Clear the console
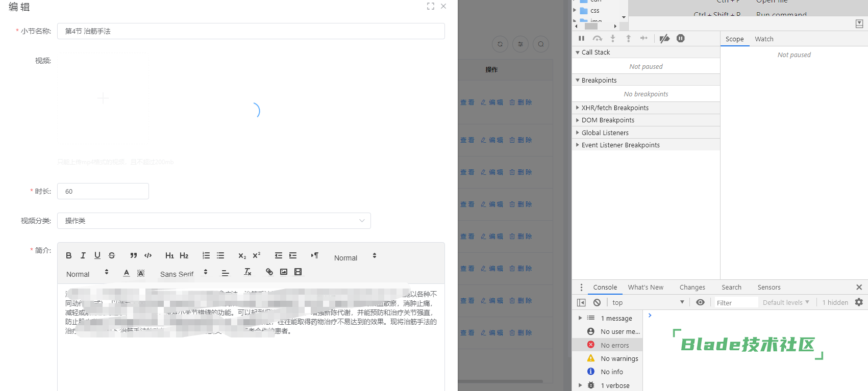Image resolution: width=868 pixels, height=391 pixels. (597, 302)
